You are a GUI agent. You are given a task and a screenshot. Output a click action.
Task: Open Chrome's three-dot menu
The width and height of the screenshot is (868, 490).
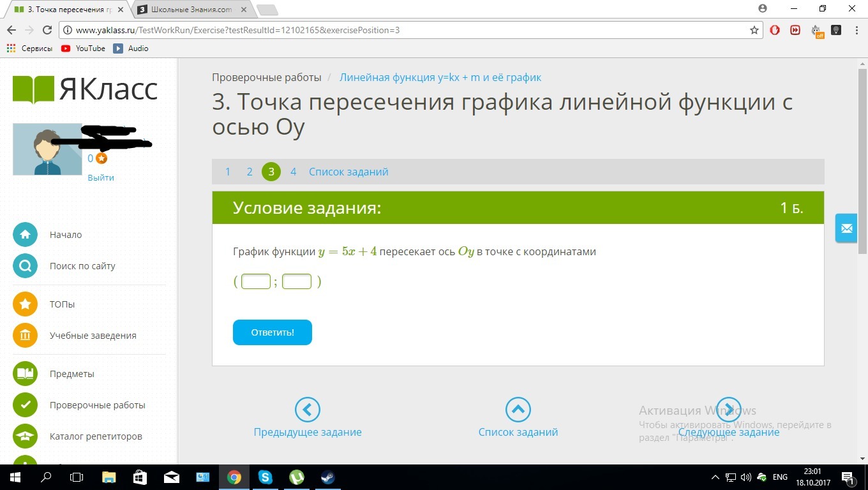(x=856, y=30)
